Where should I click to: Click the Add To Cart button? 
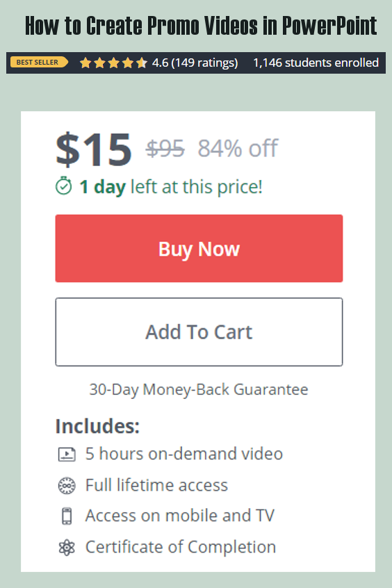pos(199,332)
